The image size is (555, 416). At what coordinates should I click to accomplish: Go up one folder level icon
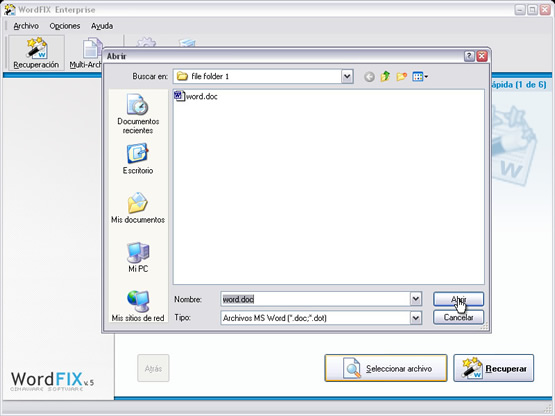(x=385, y=76)
